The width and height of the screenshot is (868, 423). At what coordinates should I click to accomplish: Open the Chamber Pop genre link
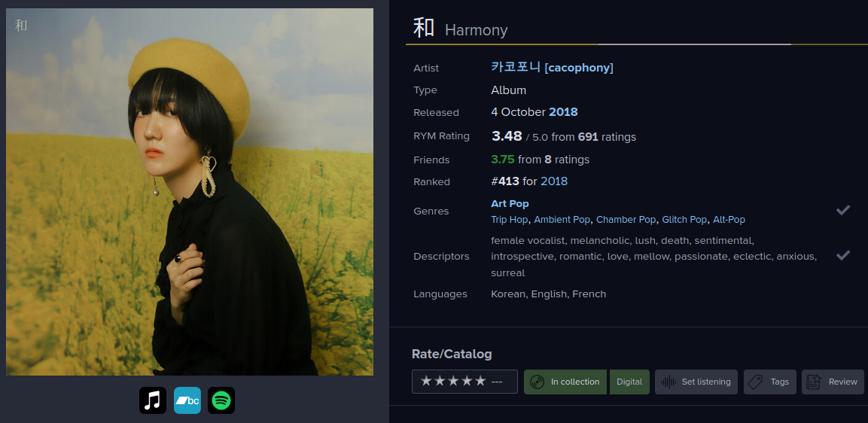tap(626, 220)
